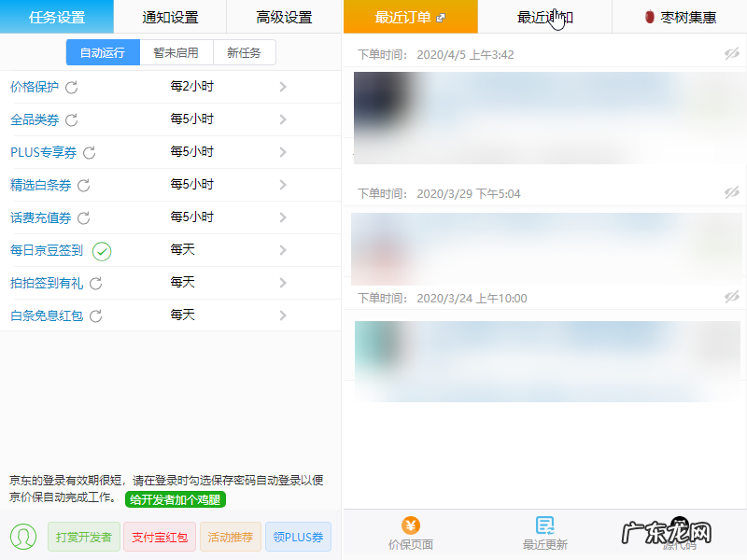Click the user avatar icon bottom left
This screenshot has width=747, height=560.
tap(22, 537)
